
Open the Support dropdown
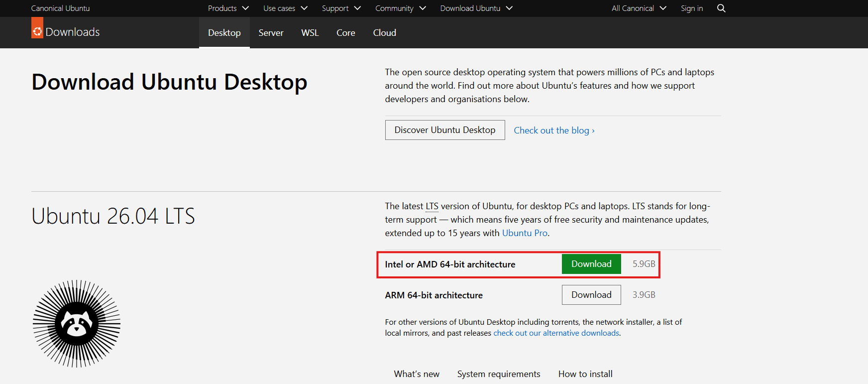(x=341, y=8)
